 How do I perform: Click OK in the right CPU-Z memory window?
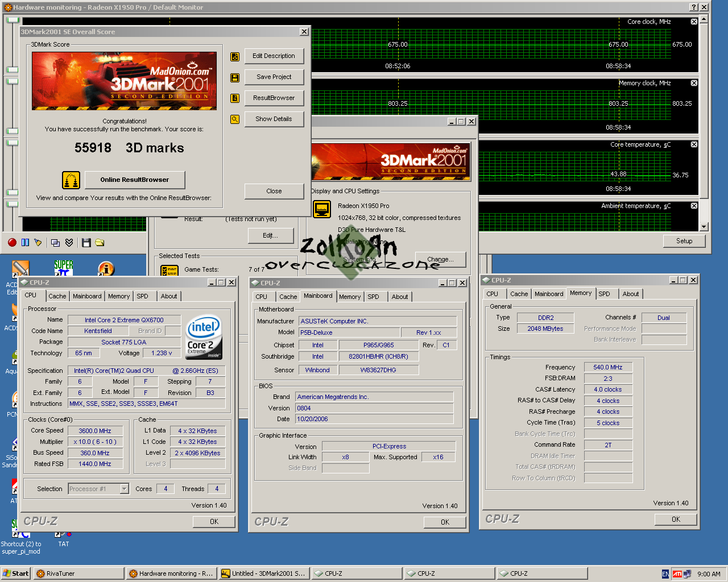[x=676, y=519]
